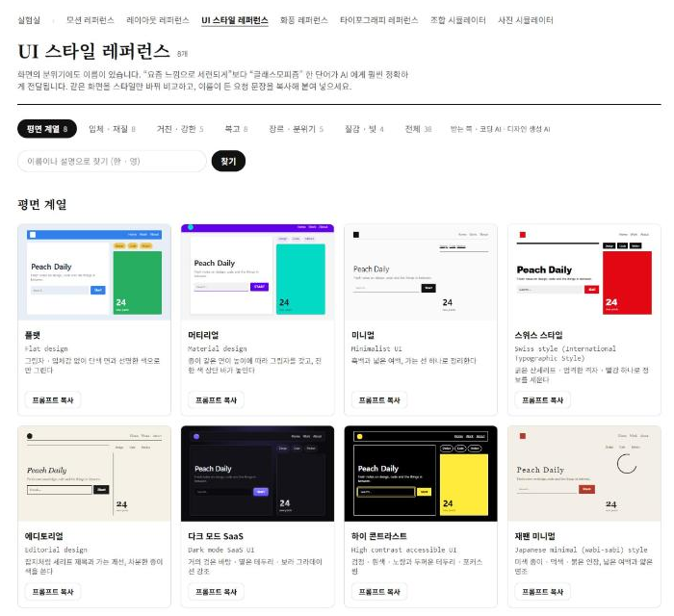Screen dimensions: 674x616
Task: Click the 평면 계열 section heading
Action: (x=42, y=204)
